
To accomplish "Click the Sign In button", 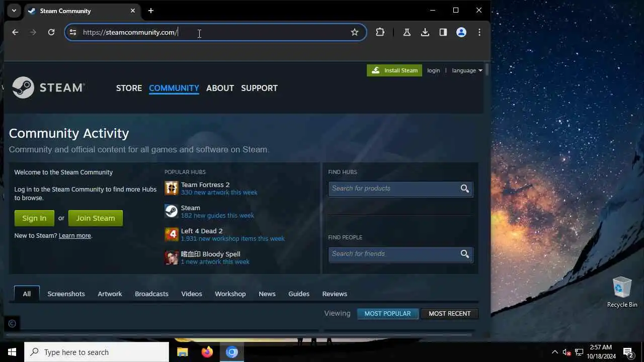I will [x=34, y=218].
